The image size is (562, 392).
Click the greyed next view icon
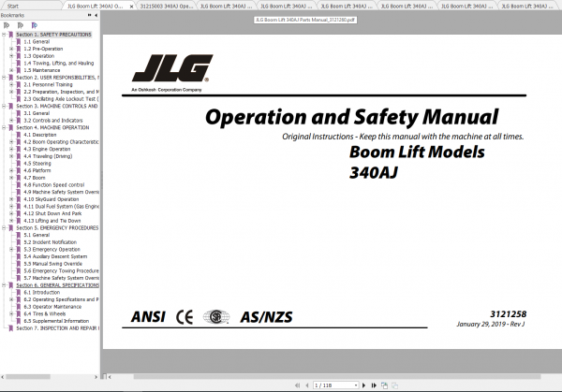coord(394,385)
